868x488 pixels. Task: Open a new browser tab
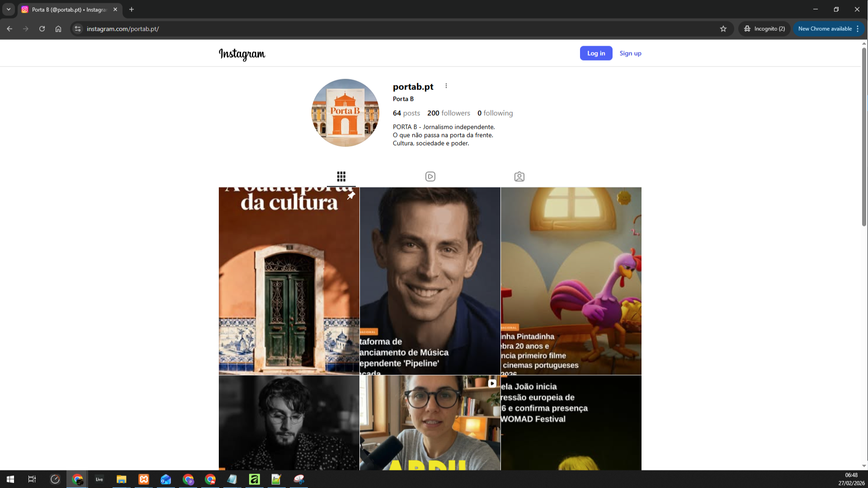132,9
